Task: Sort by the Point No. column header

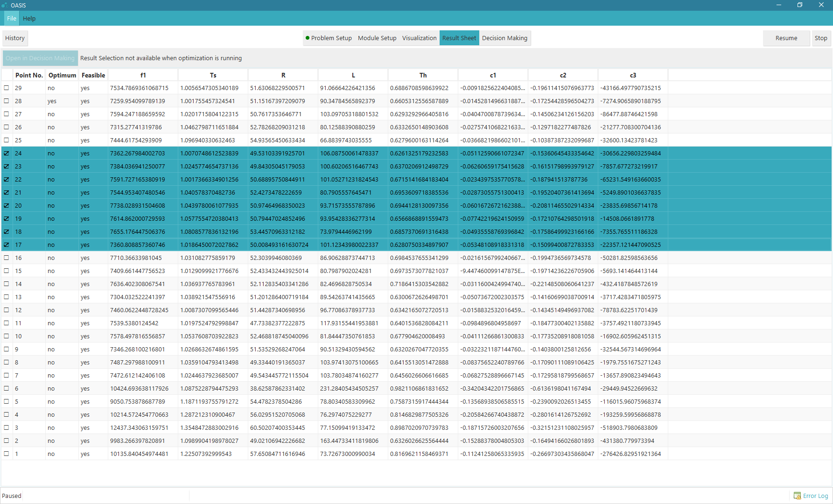Action: 29,75
